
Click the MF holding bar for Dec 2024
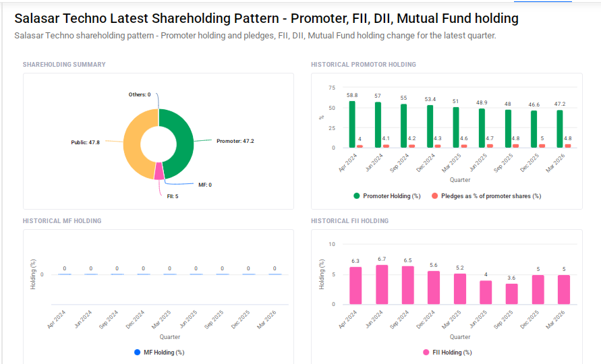[x=144, y=274]
